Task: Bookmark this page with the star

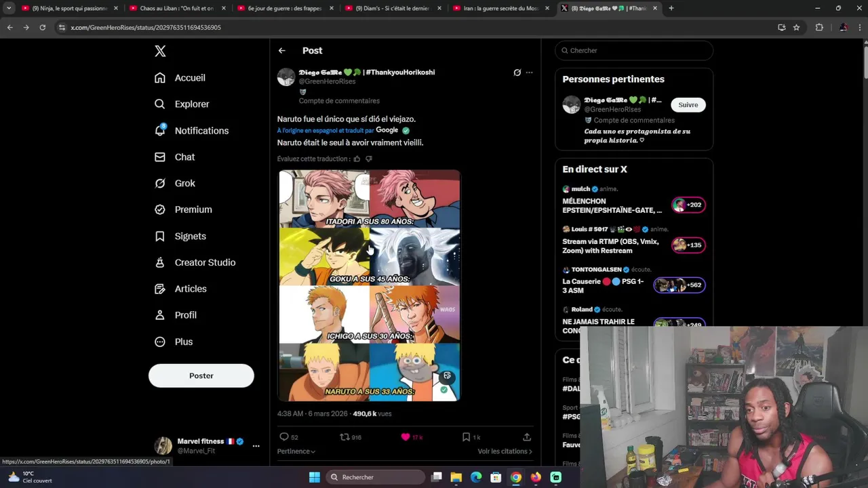Action: pyautogui.click(x=796, y=27)
